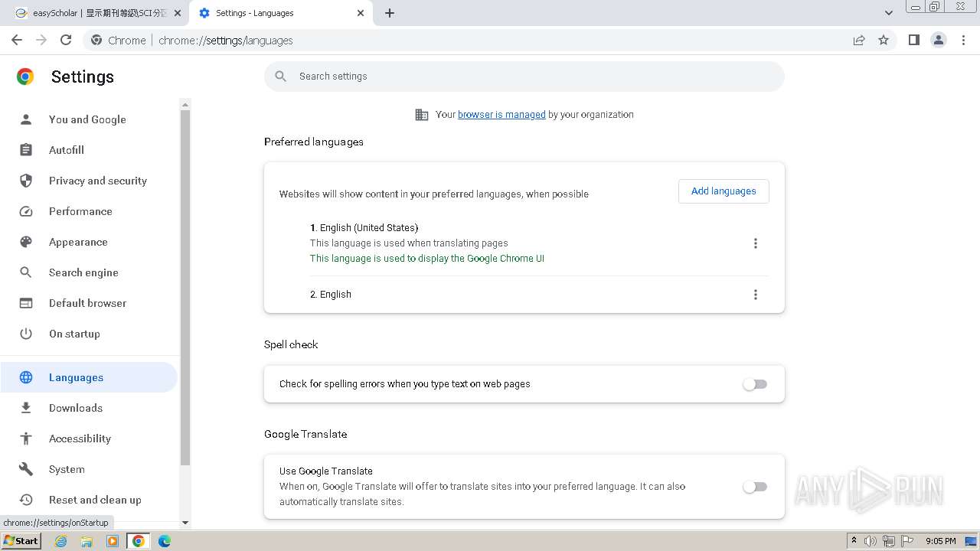
Task: Switch to the easyScholar tab
Action: click(x=96, y=13)
